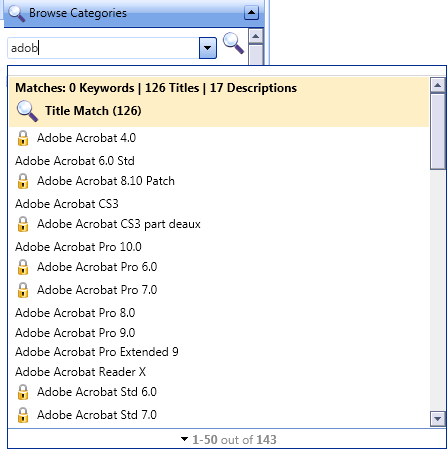Image resolution: width=447 pixels, height=449 pixels.
Task: Select Adobe Acrobat 6.0 Std result
Action: (x=75, y=161)
